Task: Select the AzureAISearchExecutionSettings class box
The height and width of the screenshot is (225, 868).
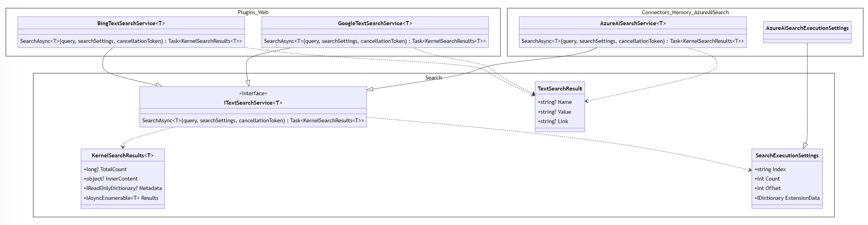Action: click(x=807, y=32)
